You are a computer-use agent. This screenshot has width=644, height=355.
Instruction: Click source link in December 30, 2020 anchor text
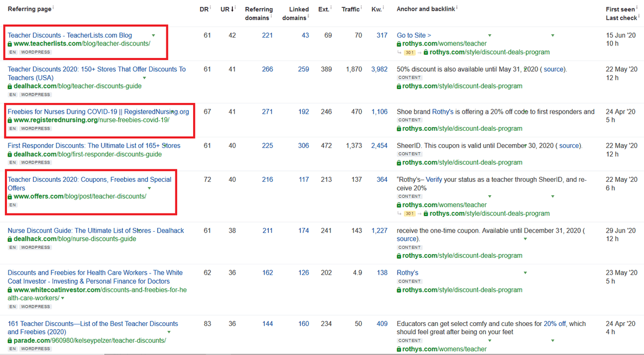pos(568,145)
